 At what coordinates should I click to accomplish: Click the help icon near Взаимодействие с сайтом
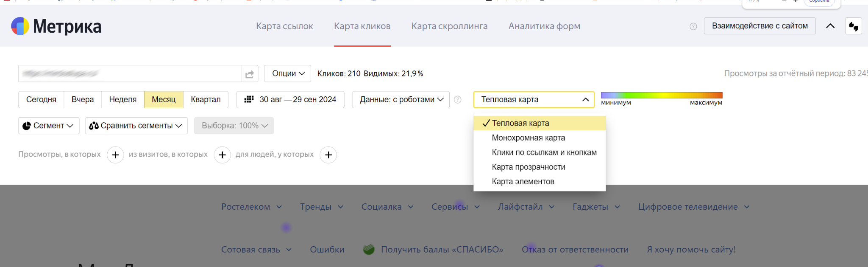tap(693, 26)
